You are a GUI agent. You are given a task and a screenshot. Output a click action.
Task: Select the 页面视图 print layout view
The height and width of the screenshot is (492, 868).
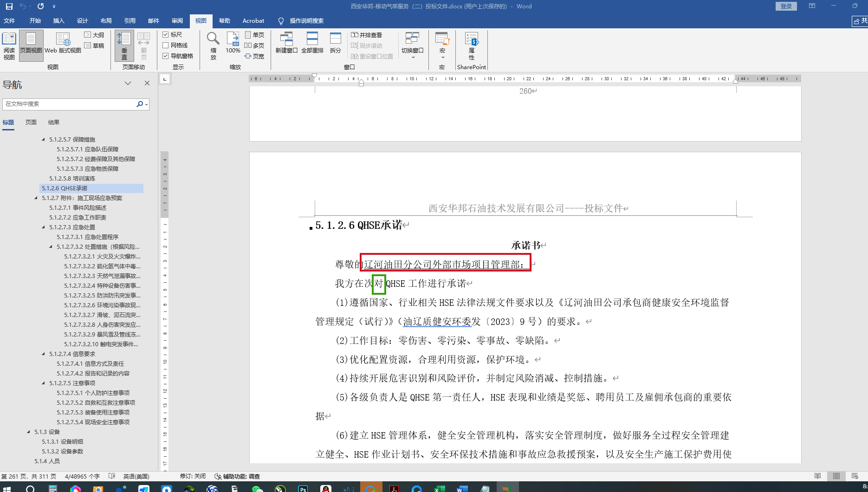tap(31, 46)
